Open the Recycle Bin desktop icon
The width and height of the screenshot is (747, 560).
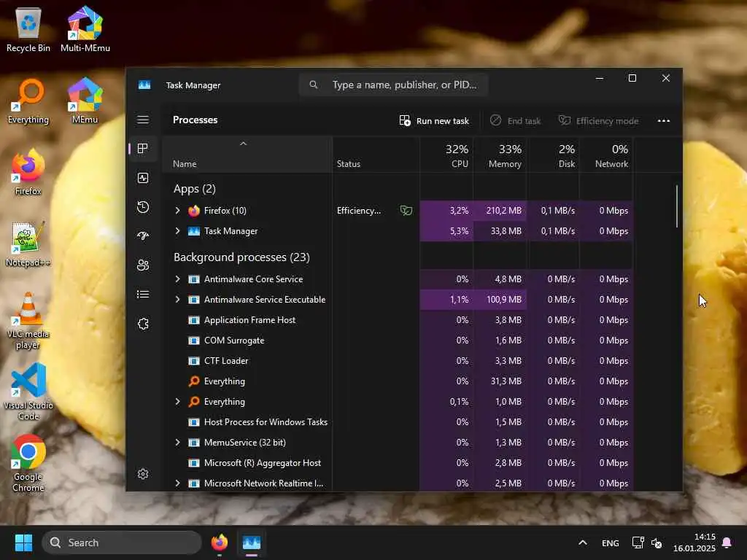pyautogui.click(x=28, y=31)
